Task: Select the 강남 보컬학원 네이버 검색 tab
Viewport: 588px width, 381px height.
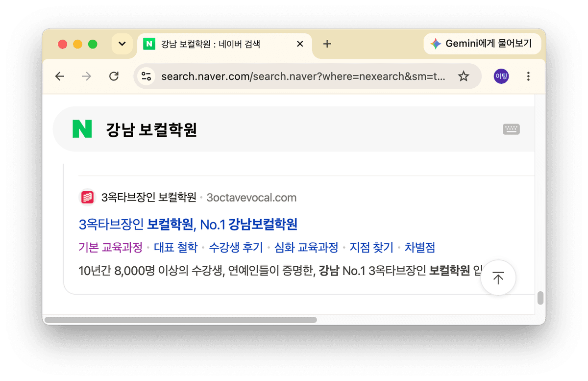Action: (224, 44)
